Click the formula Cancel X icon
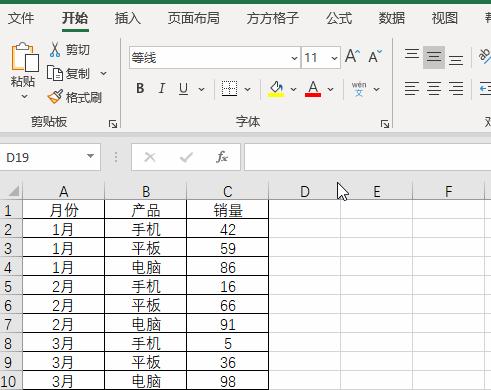 pyautogui.click(x=150, y=157)
